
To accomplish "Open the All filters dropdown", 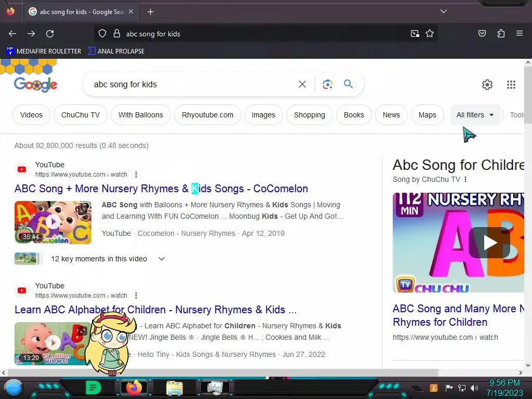I will (475, 115).
